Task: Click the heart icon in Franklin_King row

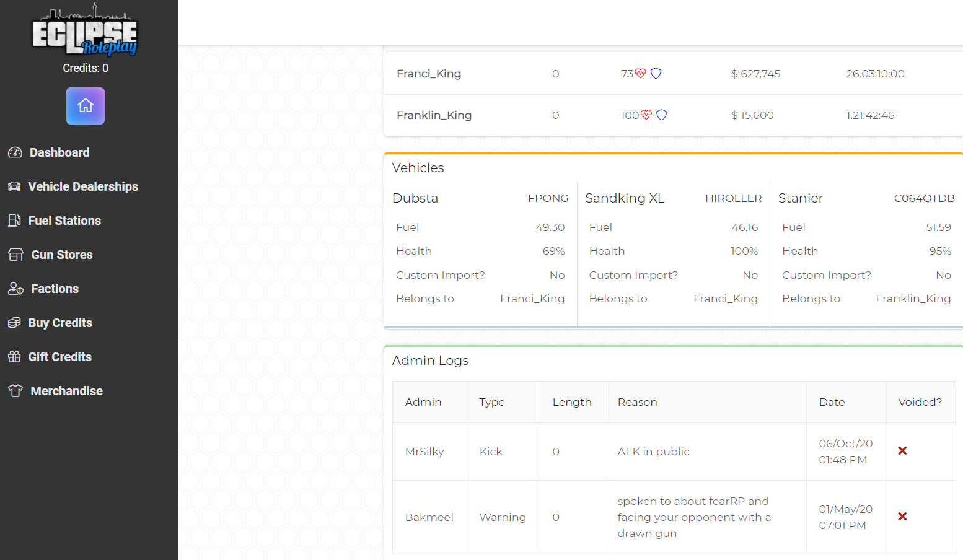Action: pos(646,115)
